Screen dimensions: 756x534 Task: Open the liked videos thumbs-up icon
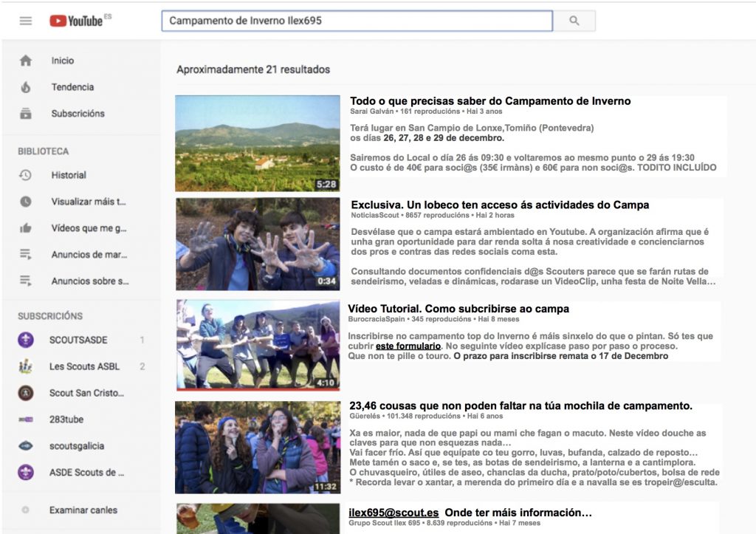(26, 228)
